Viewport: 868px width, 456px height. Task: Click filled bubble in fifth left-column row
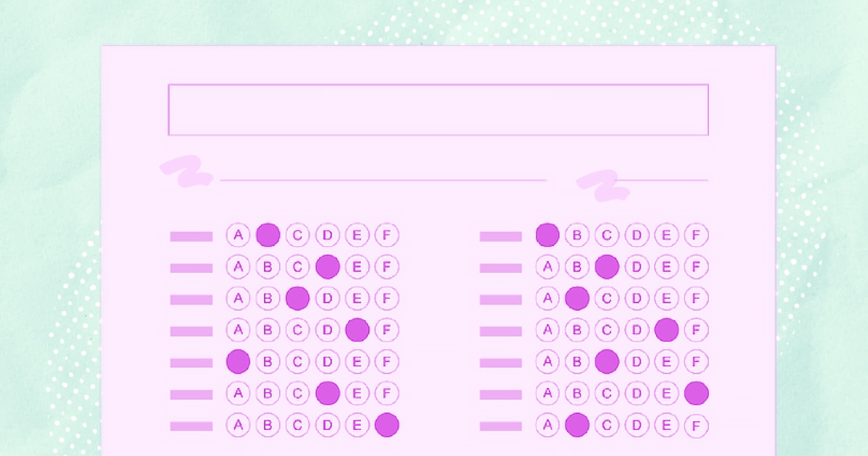point(238,361)
